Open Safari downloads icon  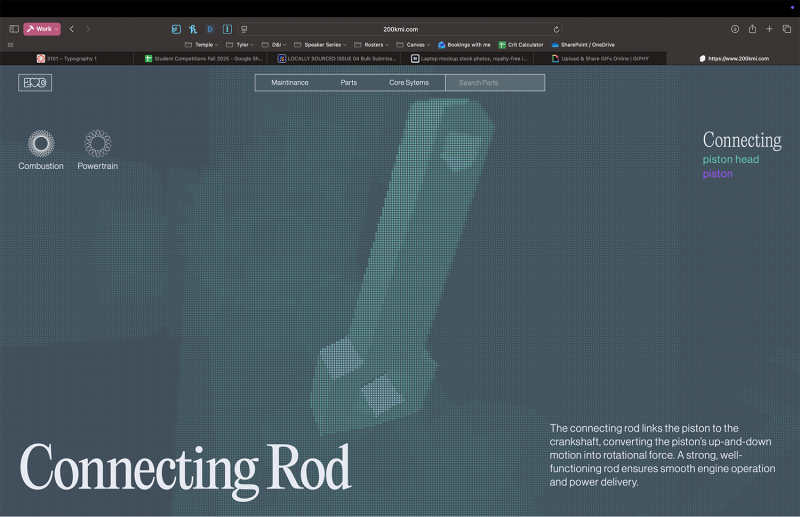(735, 29)
